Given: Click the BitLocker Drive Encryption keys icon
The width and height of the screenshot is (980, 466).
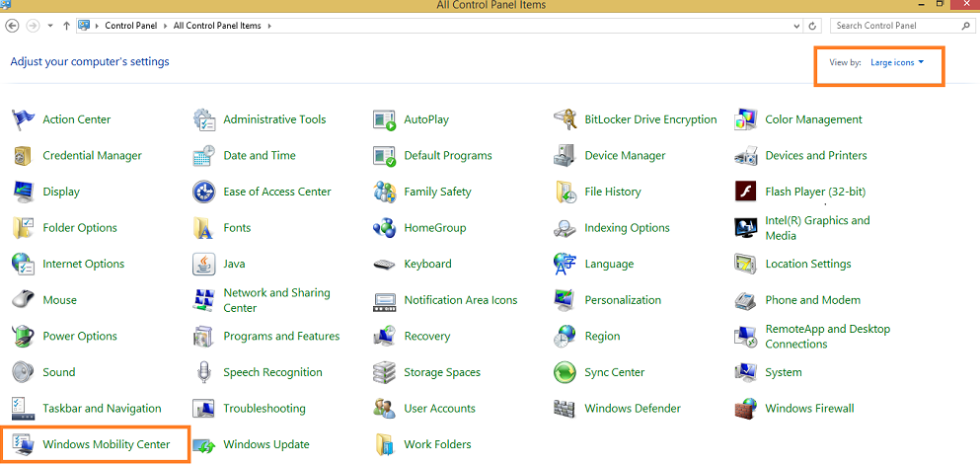Looking at the screenshot, I should (565, 119).
